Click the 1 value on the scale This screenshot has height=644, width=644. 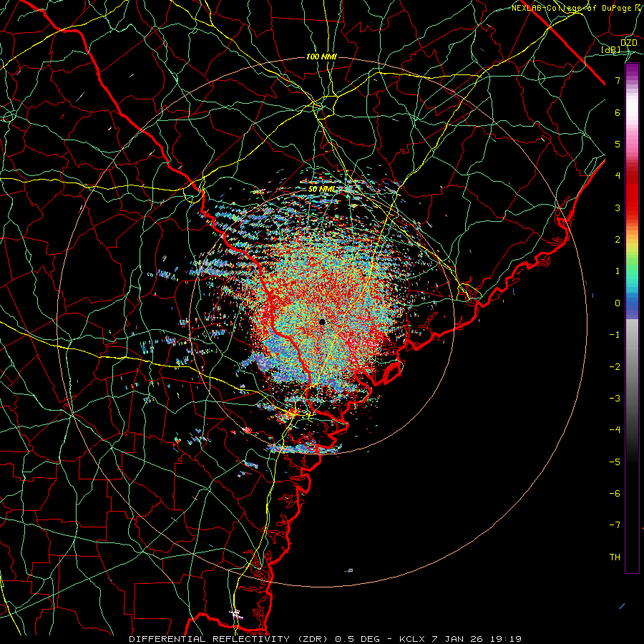click(618, 271)
